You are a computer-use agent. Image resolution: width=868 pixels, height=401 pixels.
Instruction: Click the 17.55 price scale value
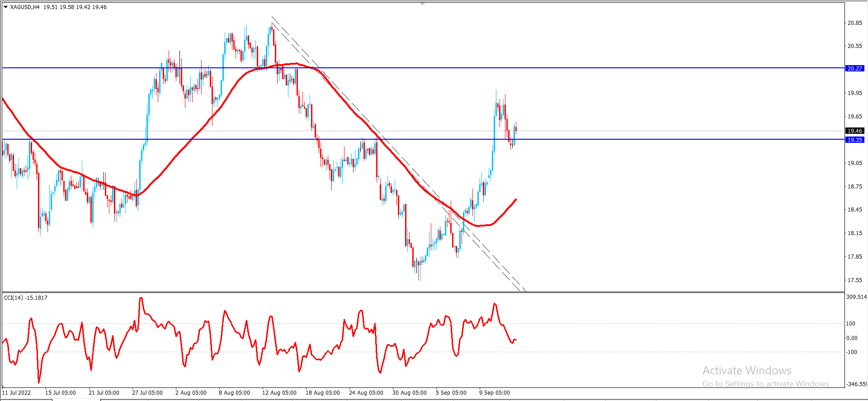(854, 280)
